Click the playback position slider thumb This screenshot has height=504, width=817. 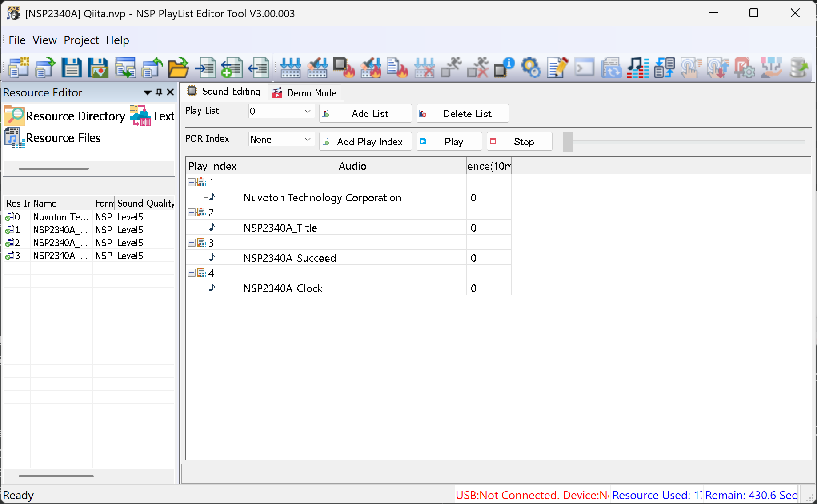(x=568, y=142)
